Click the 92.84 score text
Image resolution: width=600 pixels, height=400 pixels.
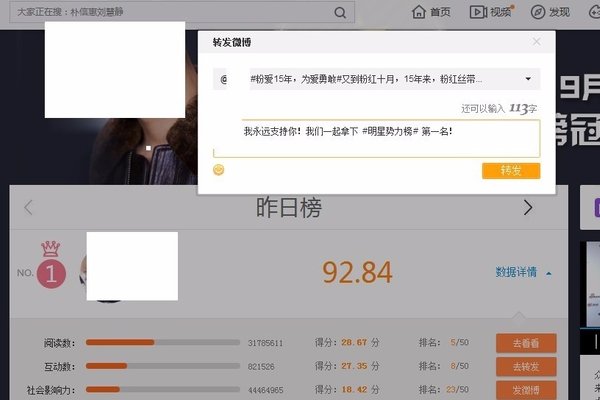pyautogui.click(x=357, y=273)
